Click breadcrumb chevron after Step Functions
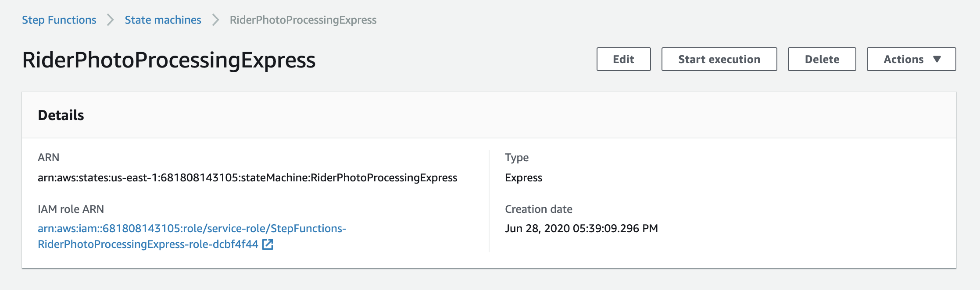The height and width of the screenshot is (290, 980). pyautogui.click(x=110, y=20)
